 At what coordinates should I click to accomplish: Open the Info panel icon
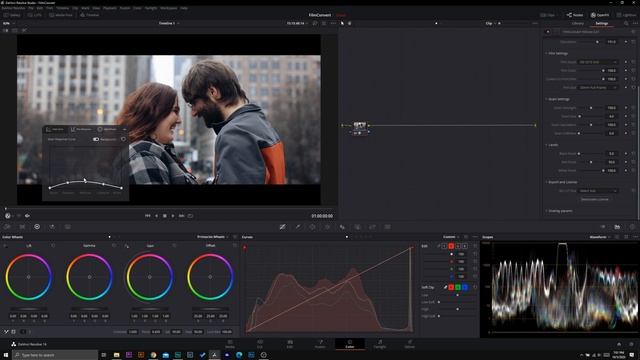(x=632, y=227)
